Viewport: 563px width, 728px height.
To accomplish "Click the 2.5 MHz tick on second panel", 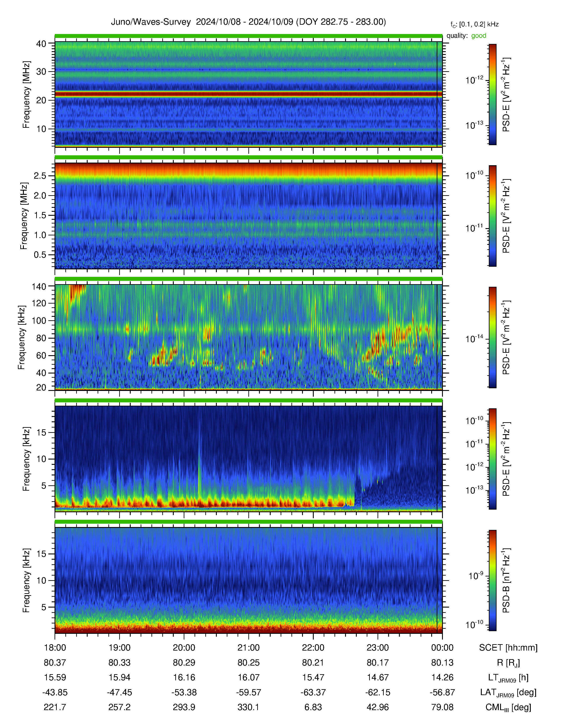I will click(40, 176).
